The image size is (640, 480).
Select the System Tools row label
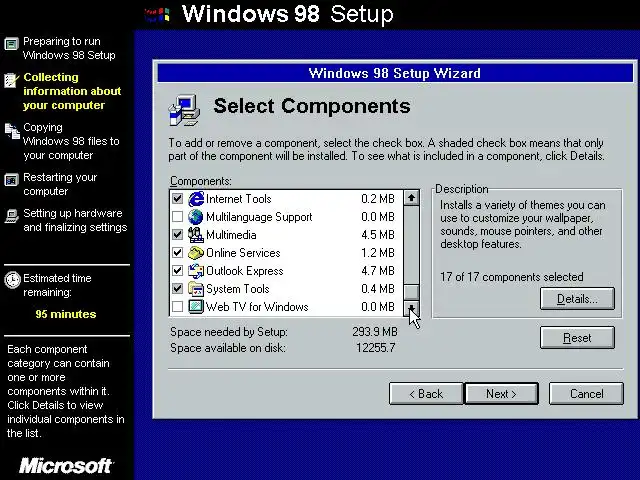[x=238, y=289]
